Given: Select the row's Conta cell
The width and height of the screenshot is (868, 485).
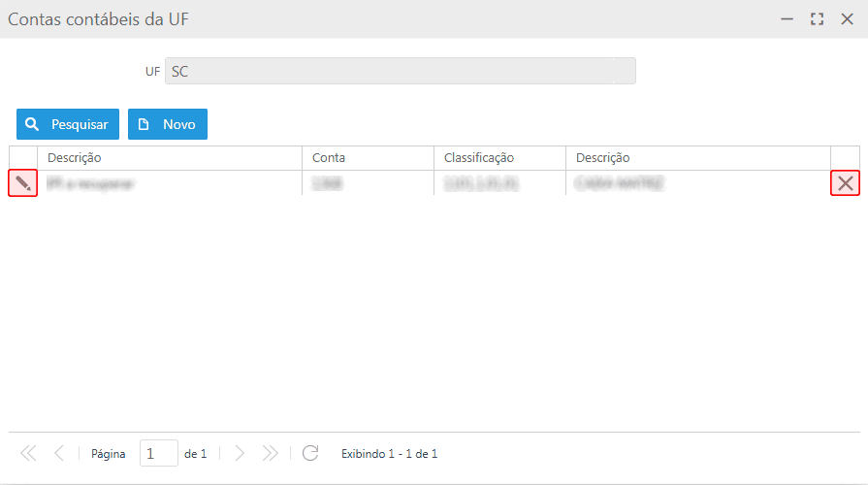Looking at the screenshot, I should click(x=368, y=183).
